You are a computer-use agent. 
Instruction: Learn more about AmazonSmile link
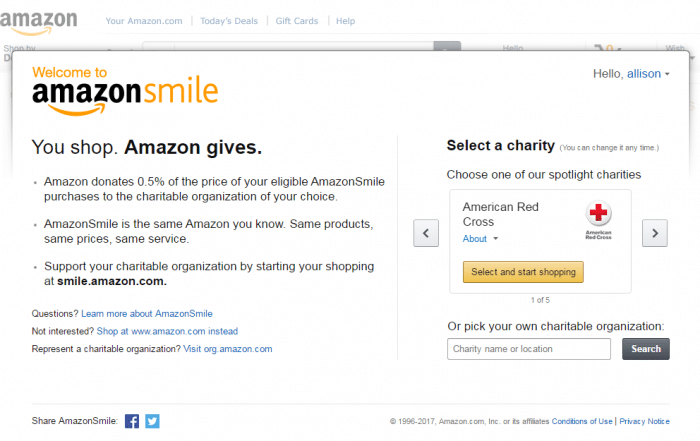(x=147, y=314)
